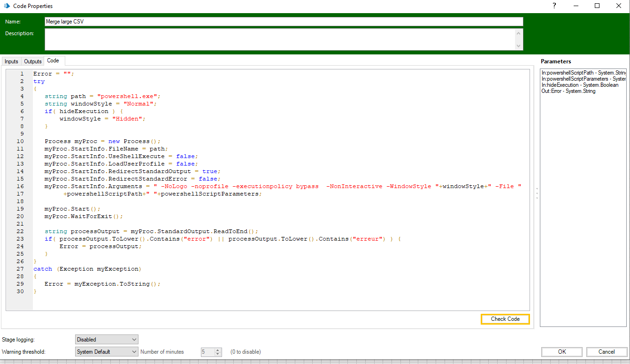This screenshot has width=630, height=364.
Task: Click the Blue Prism icon in title bar
Action: tap(7, 6)
